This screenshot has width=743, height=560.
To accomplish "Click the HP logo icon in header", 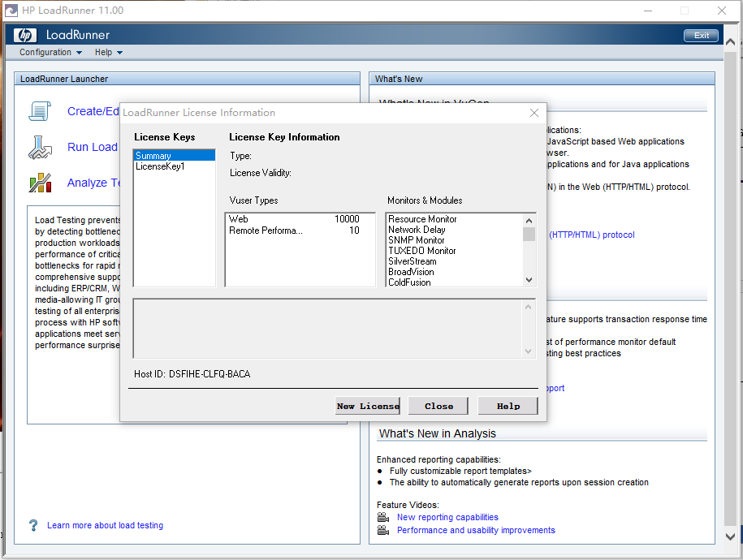I will pyautogui.click(x=24, y=35).
